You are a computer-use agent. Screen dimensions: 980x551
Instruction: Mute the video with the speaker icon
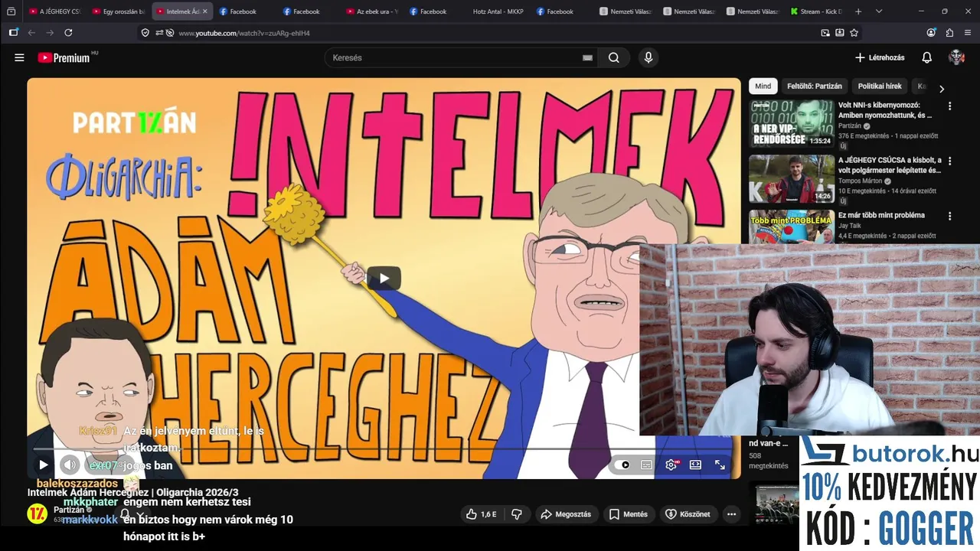[70, 465]
